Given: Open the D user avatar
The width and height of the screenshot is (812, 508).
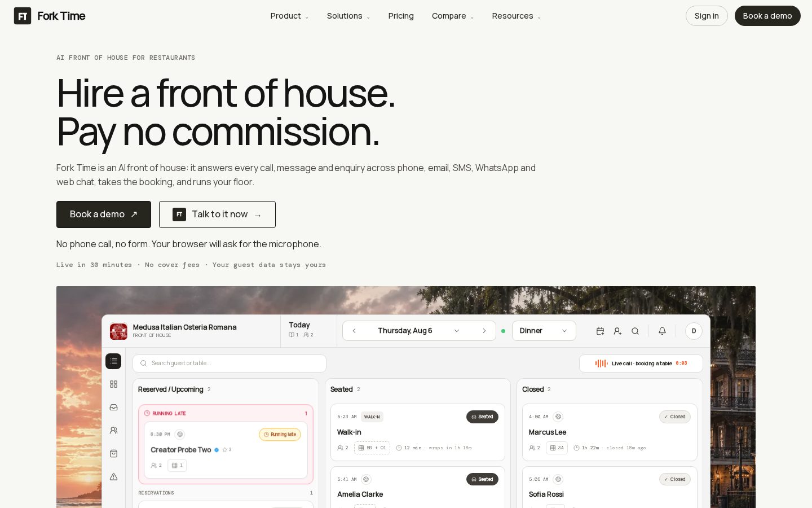Looking at the screenshot, I should tap(694, 331).
